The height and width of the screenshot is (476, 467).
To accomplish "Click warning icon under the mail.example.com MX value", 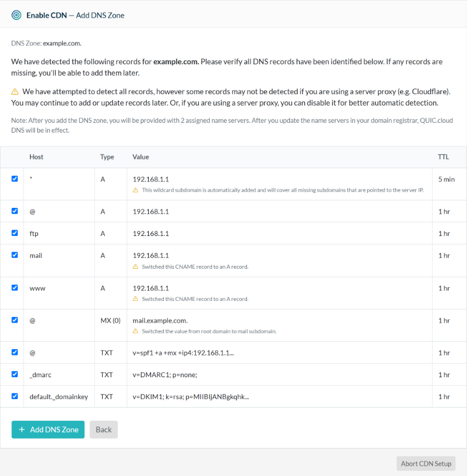I will coord(136,331).
